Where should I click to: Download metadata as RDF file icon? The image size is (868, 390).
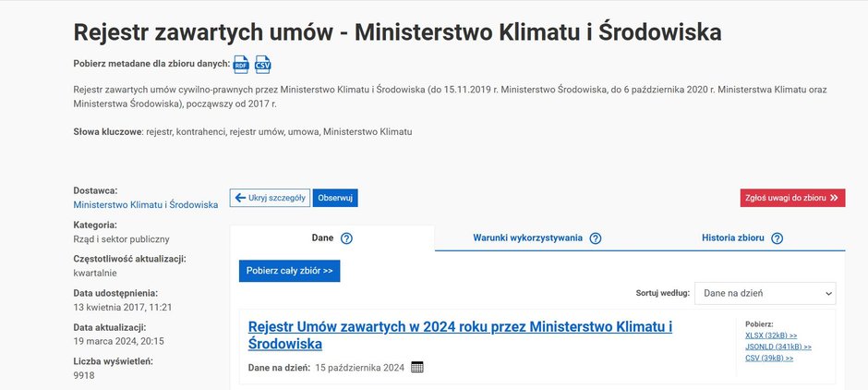(241, 65)
